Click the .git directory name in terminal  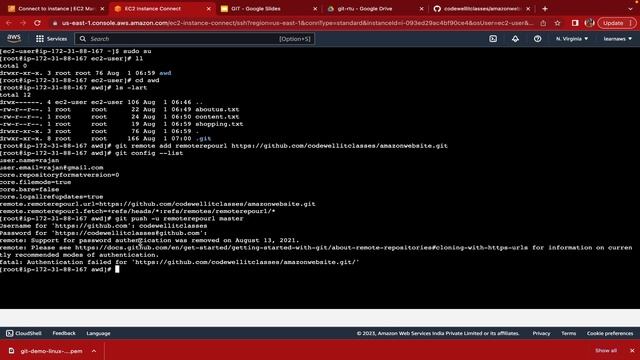coord(203,139)
